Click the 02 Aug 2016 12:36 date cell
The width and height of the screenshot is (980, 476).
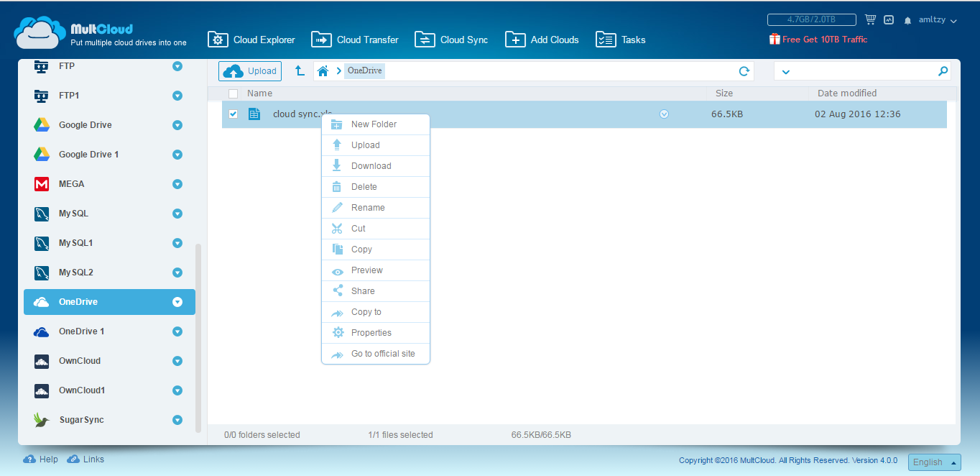click(857, 114)
